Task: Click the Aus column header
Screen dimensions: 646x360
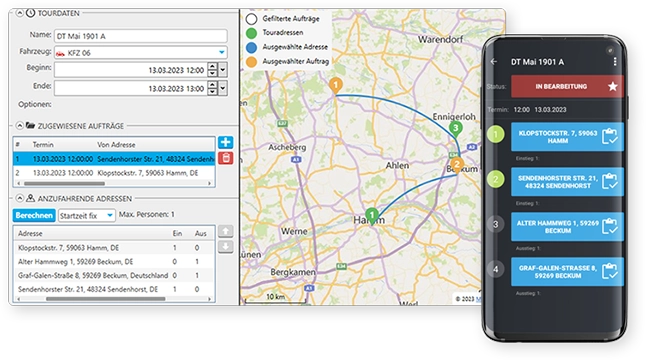Action: (201, 234)
